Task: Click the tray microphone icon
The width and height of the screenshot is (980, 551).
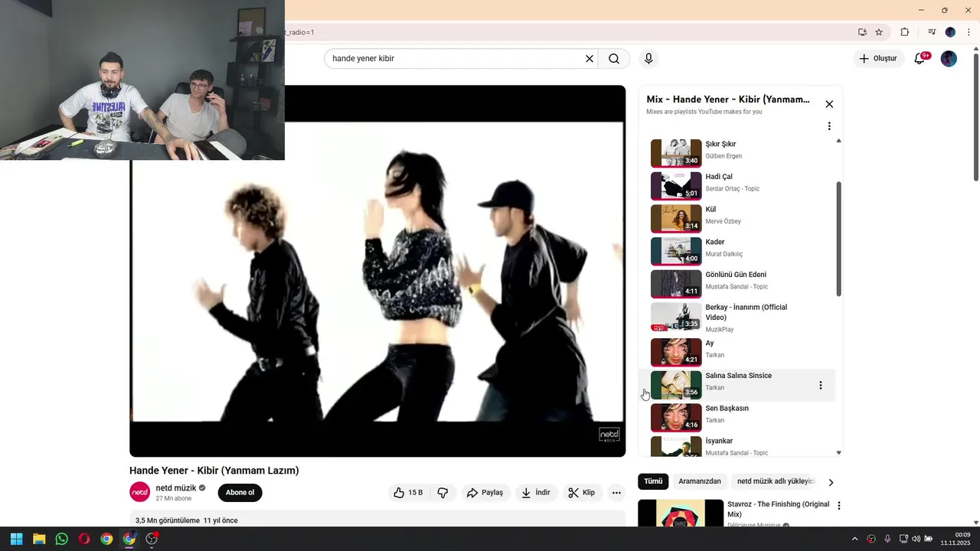Action: point(887,539)
